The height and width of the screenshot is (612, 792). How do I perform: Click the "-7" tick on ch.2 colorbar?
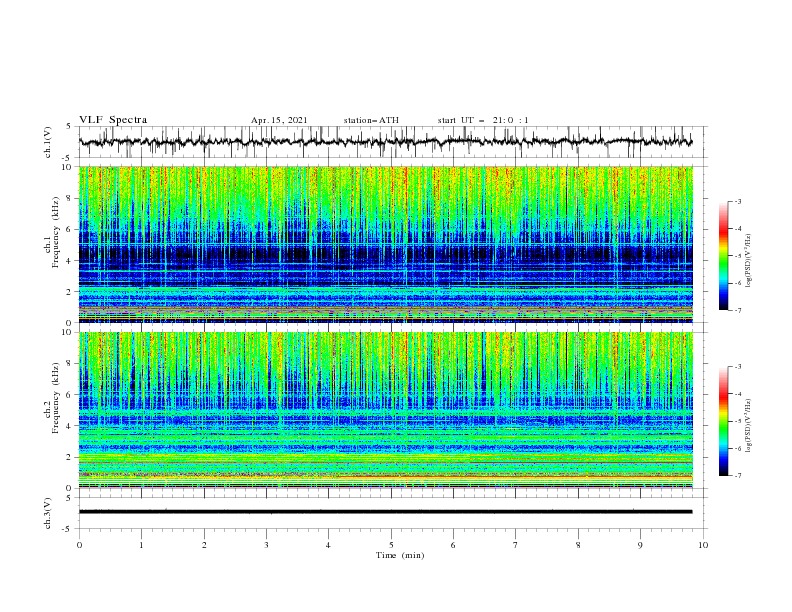(737, 476)
